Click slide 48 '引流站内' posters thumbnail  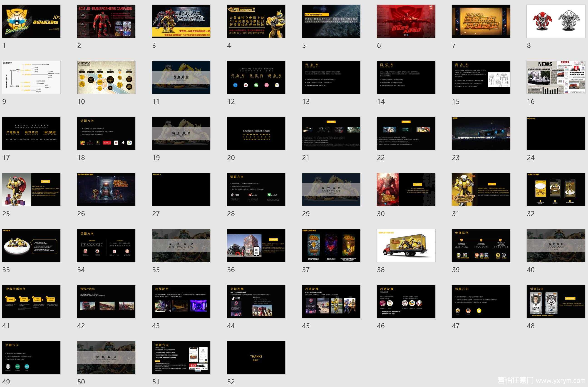[x=556, y=302]
